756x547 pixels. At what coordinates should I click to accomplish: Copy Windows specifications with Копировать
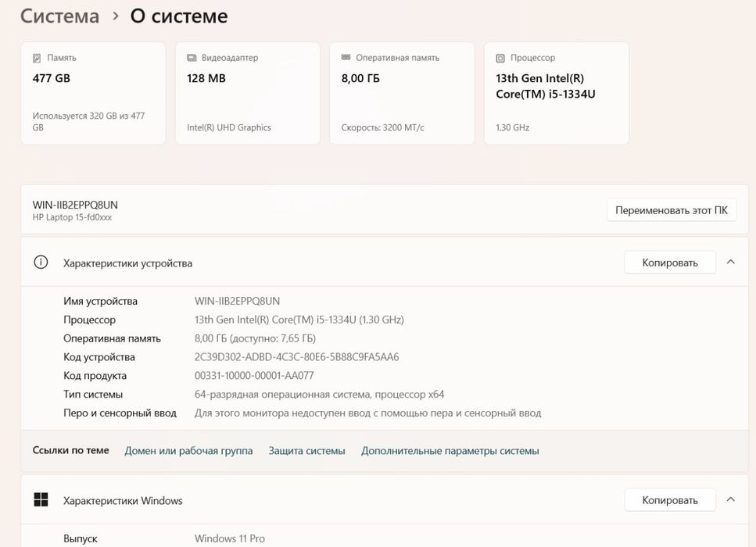tap(670, 500)
